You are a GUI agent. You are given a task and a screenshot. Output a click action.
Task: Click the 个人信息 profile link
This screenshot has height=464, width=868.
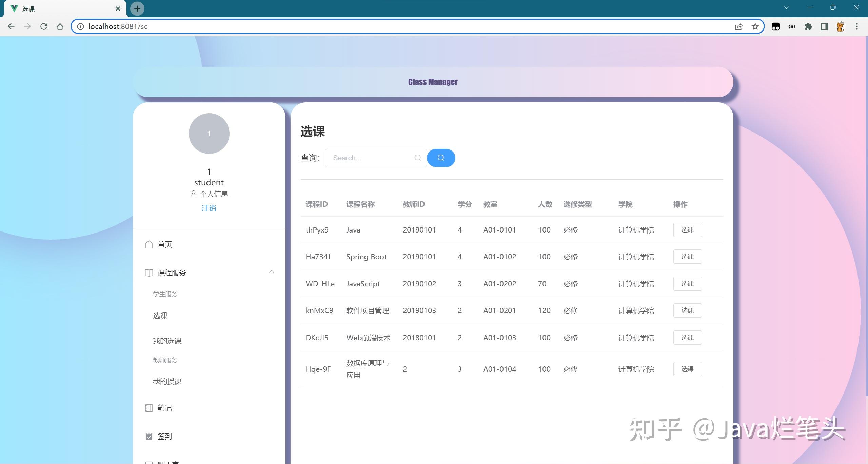(213, 194)
